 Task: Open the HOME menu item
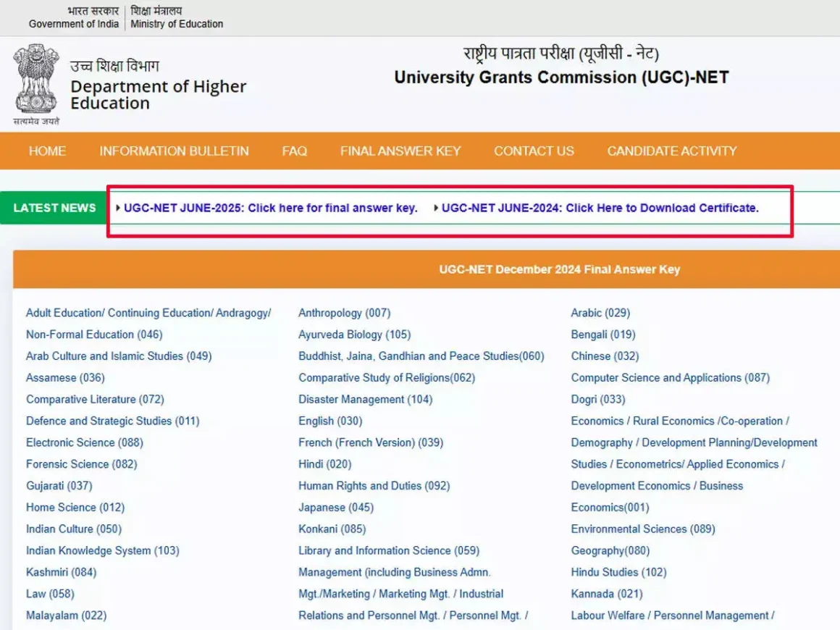[47, 151]
